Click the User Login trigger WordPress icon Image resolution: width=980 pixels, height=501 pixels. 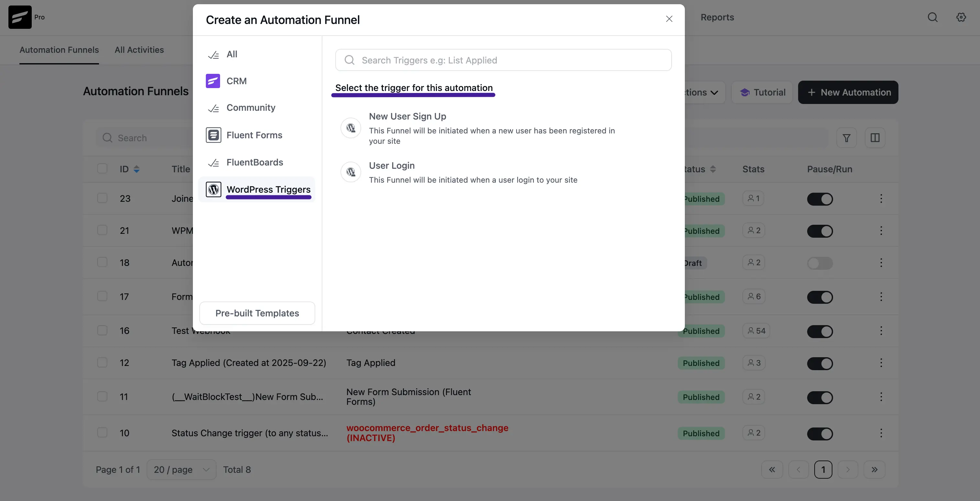click(x=351, y=172)
